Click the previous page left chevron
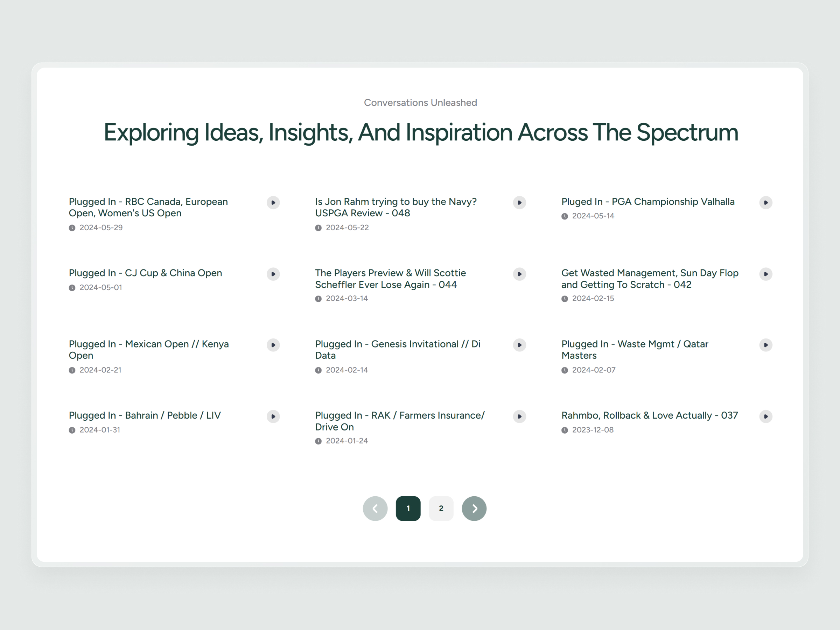The width and height of the screenshot is (840, 630). pyautogui.click(x=375, y=508)
